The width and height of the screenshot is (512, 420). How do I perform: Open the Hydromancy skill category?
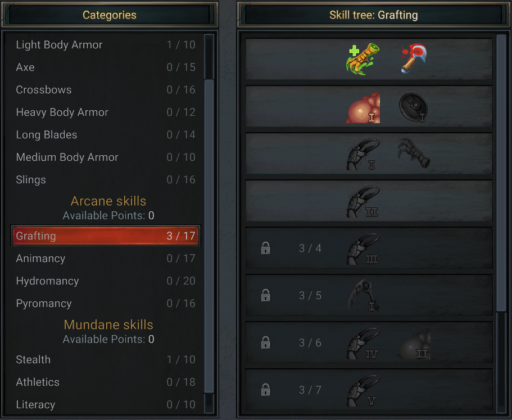click(x=106, y=281)
